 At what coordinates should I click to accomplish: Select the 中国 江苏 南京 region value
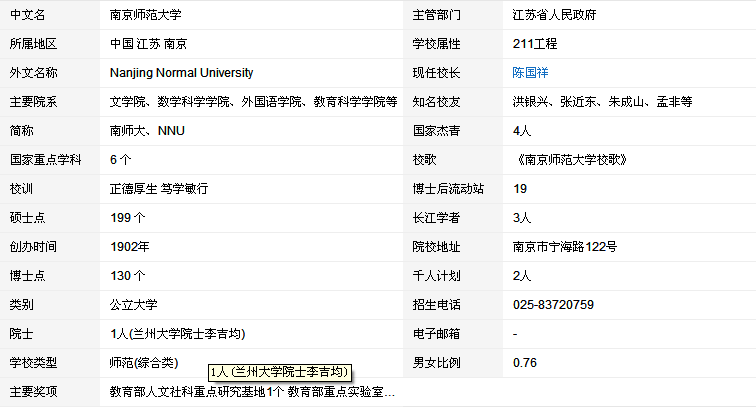coord(148,44)
